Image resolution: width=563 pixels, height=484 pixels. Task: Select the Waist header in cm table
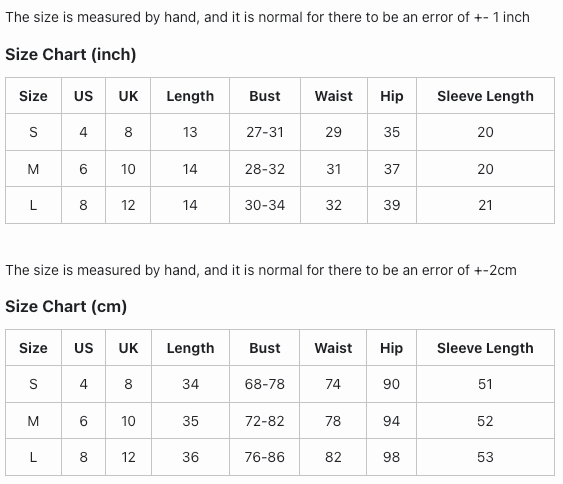pyautogui.click(x=334, y=348)
